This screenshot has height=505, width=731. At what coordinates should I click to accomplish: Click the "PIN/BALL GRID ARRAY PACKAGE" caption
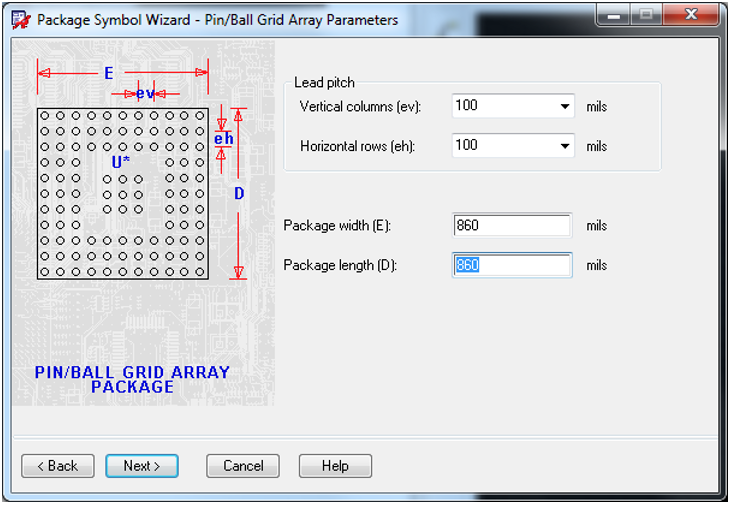point(132,380)
